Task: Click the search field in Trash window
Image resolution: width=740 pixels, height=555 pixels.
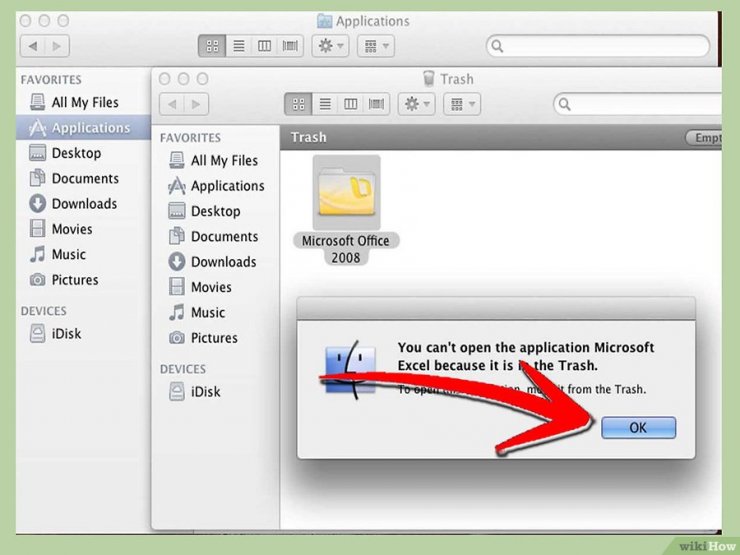Action: point(638,104)
